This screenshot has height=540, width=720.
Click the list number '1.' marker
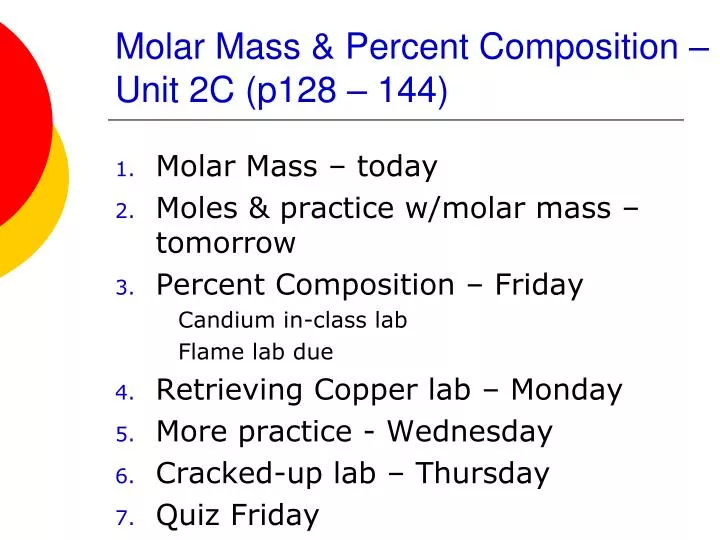(125, 170)
